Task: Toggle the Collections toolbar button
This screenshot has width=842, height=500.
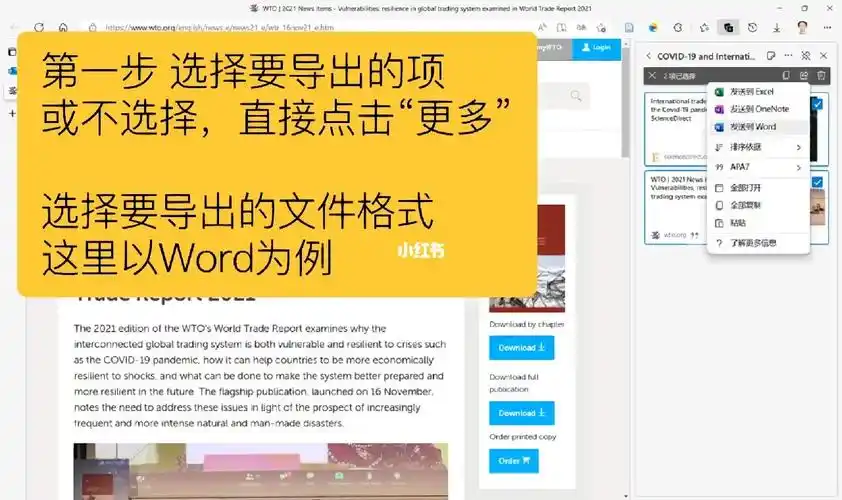Action: [x=728, y=27]
